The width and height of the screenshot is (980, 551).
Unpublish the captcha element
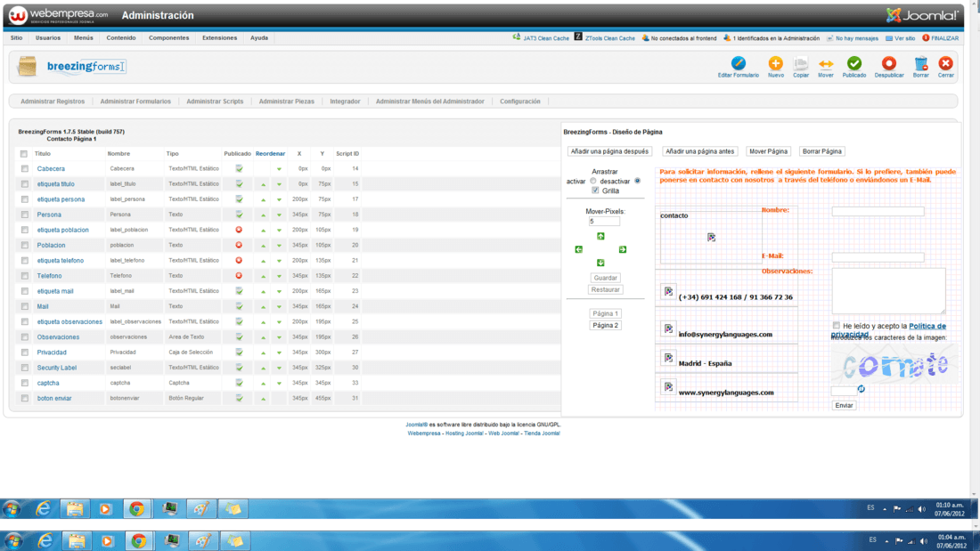click(239, 383)
